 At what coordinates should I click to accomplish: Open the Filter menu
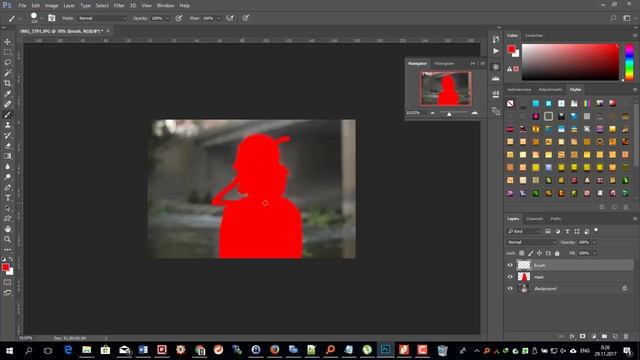point(119,6)
